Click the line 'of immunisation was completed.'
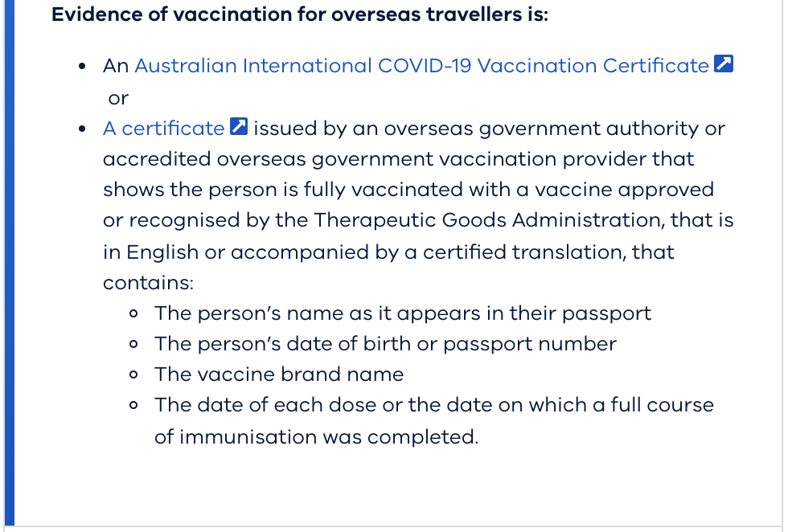Screen dimensions: 788x532 point(317,437)
